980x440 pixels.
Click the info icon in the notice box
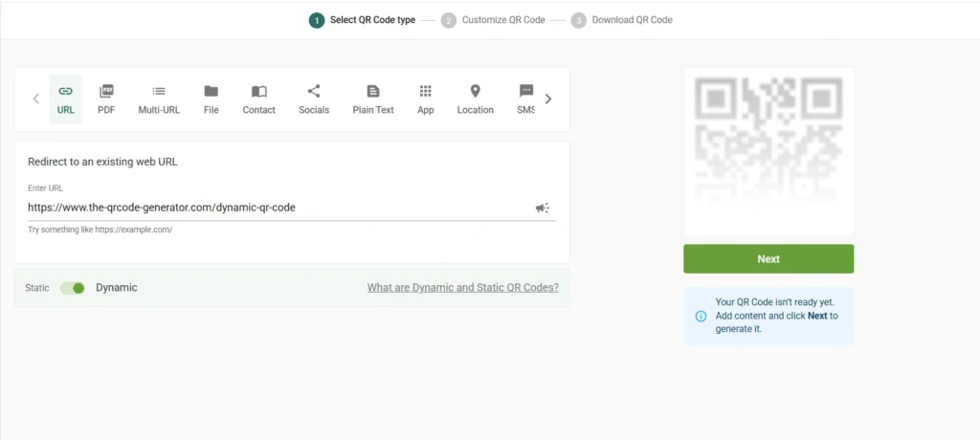[701, 317]
